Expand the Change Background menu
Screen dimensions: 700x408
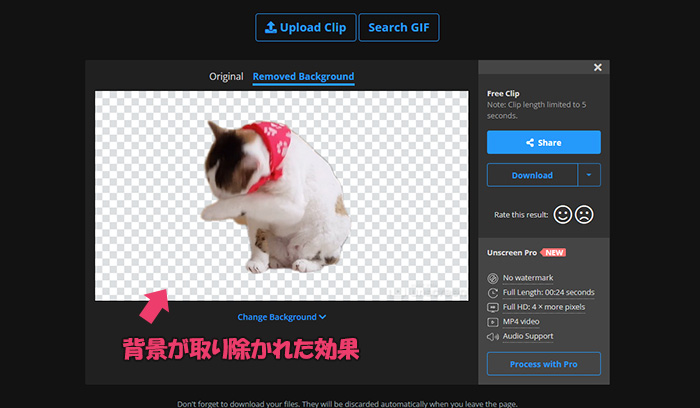[x=282, y=317]
